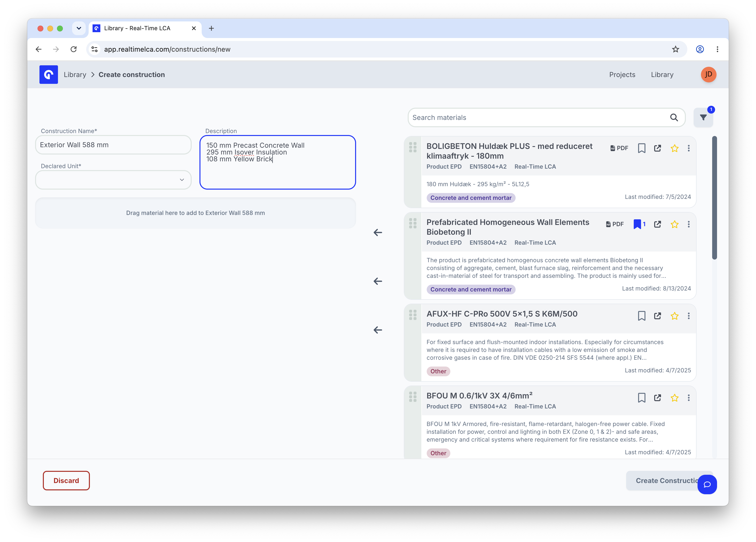Open Prefabricated Wall Elements Biobetong external link

(657, 224)
